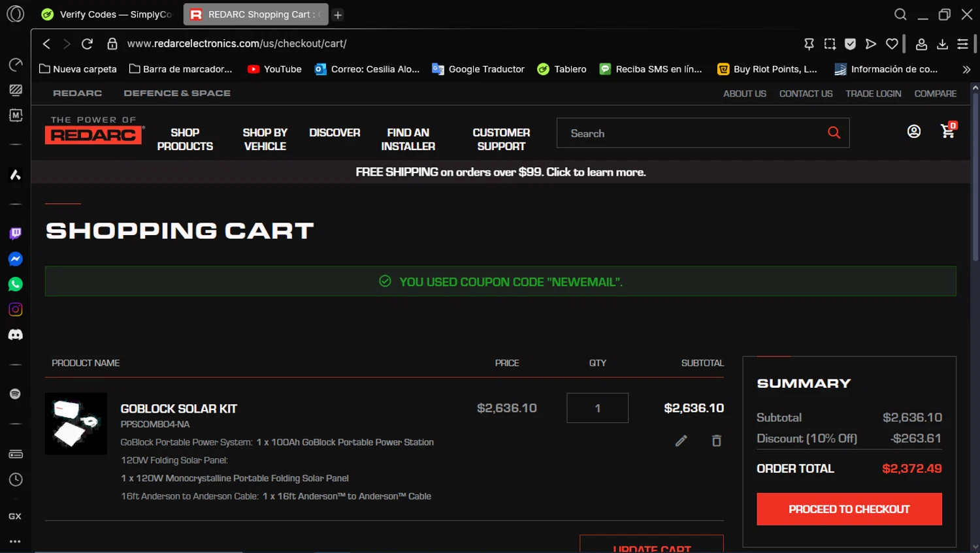Screen dimensions: 980x553
Task: Open About Us link
Action: point(744,93)
